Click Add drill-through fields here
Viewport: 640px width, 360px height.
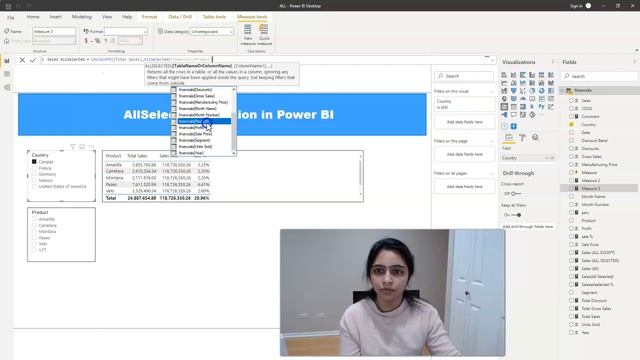point(527,227)
